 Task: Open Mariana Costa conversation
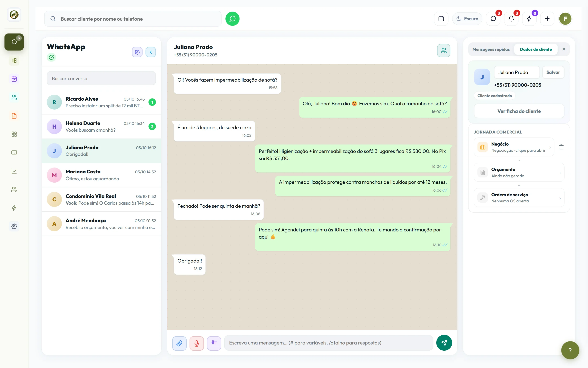click(101, 175)
